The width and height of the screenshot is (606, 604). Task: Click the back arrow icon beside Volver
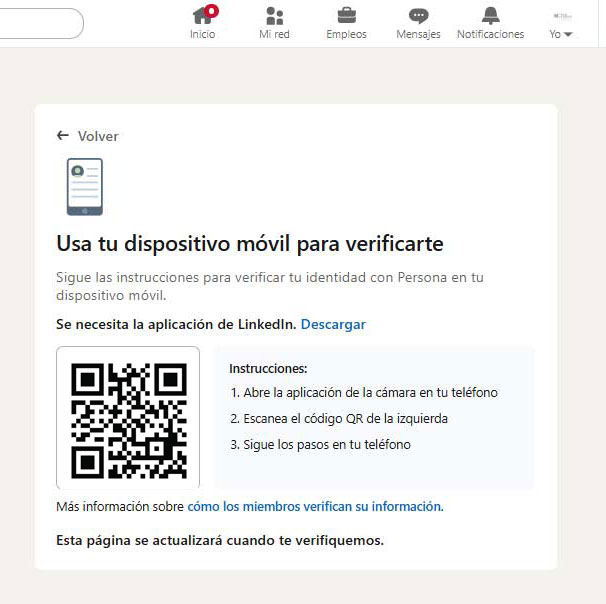[63, 135]
